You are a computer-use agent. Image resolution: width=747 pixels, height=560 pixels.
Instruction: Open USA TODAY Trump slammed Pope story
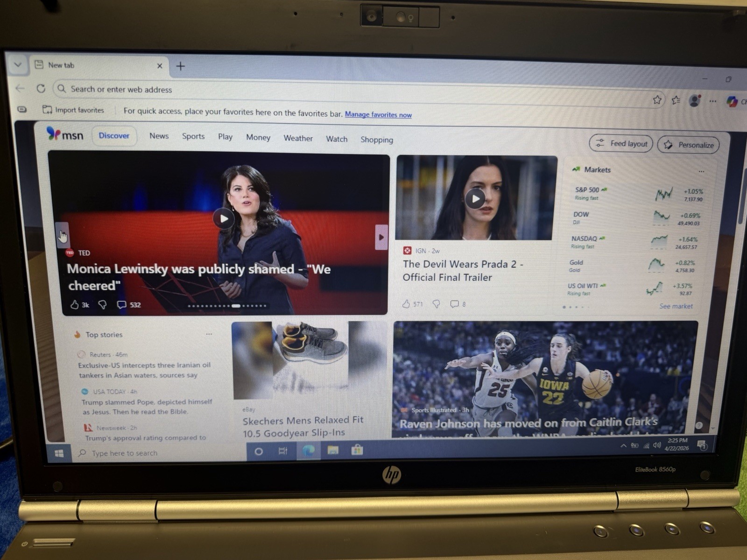point(147,406)
